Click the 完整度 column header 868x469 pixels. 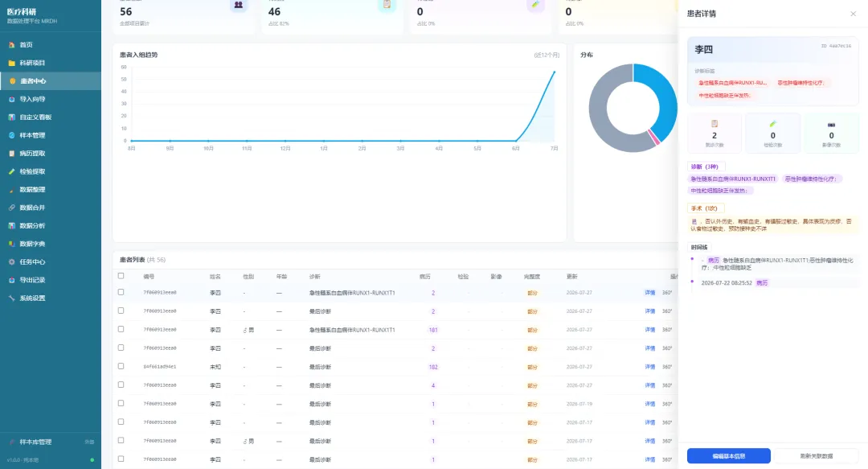click(x=532, y=277)
